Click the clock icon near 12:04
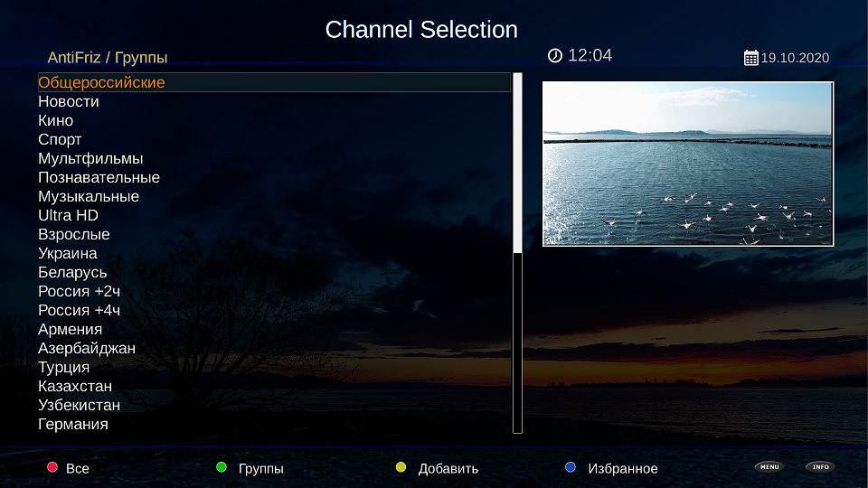868x488 pixels. pos(555,56)
